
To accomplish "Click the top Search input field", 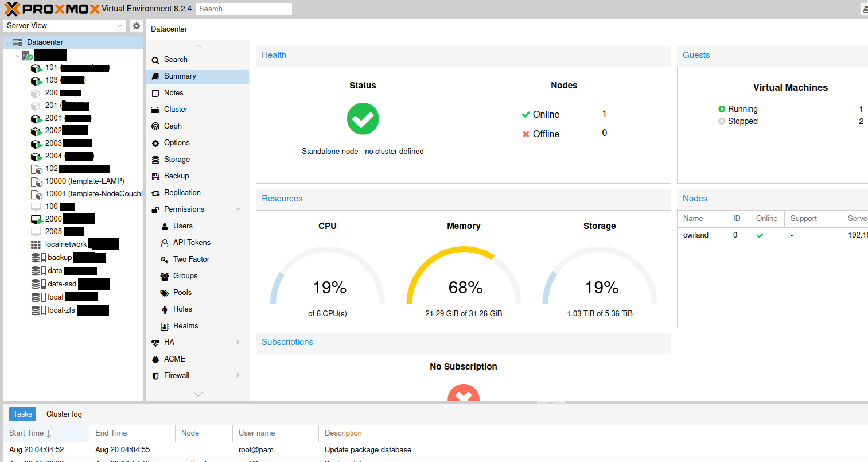I will click(x=243, y=9).
